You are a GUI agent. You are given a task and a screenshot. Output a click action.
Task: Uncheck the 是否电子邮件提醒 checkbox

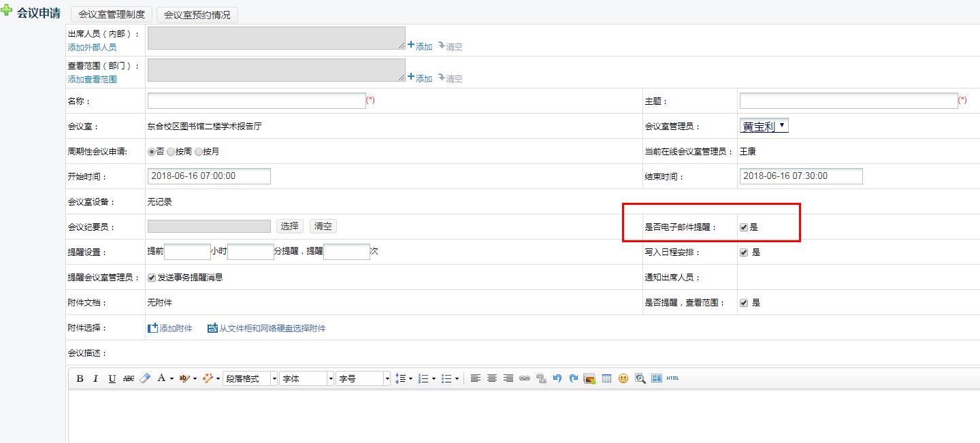pyautogui.click(x=744, y=227)
